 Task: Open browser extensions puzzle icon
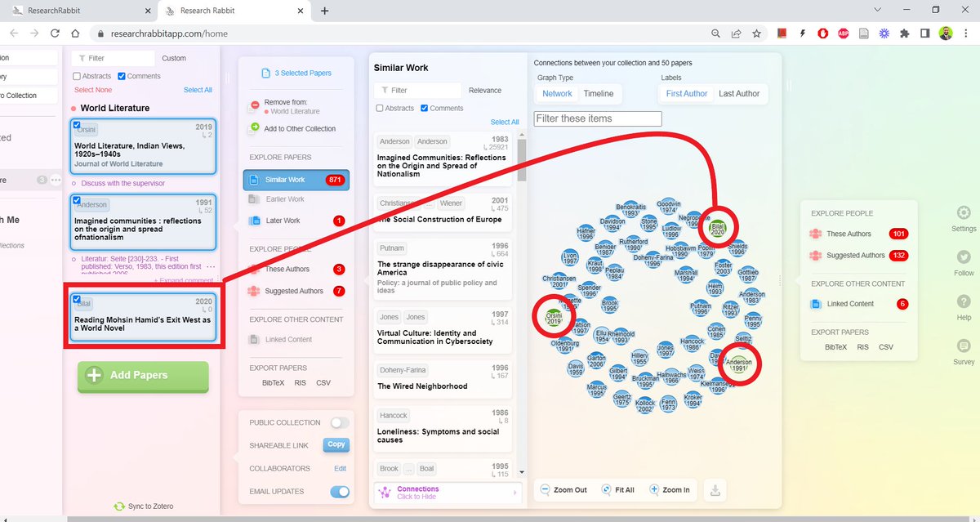coord(904,33)
